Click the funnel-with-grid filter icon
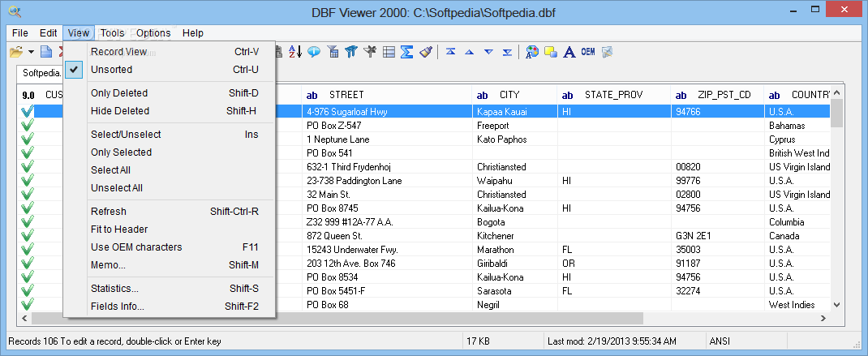The width and height of the screenshot is (868, 356). click(333, 52)
